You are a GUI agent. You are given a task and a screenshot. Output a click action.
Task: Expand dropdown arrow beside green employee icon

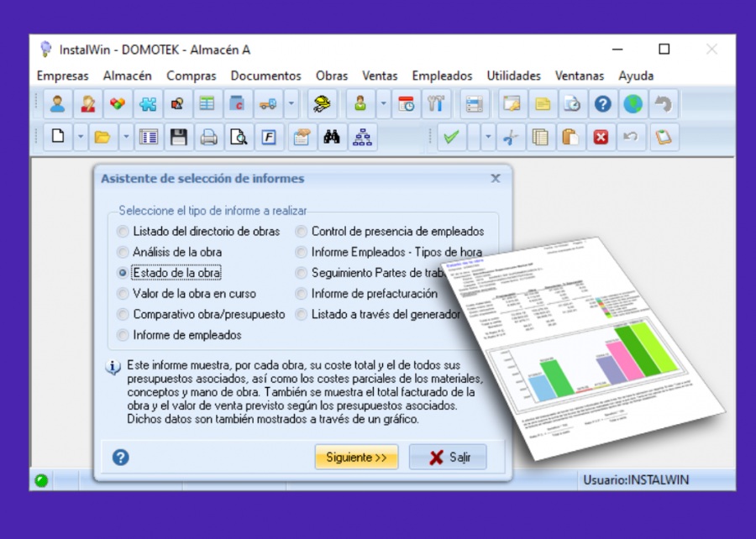click(x=383, y=103)
